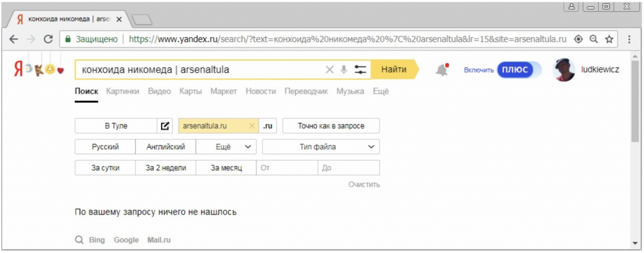
Task: Click the Yandex logo
Action: 18,69
